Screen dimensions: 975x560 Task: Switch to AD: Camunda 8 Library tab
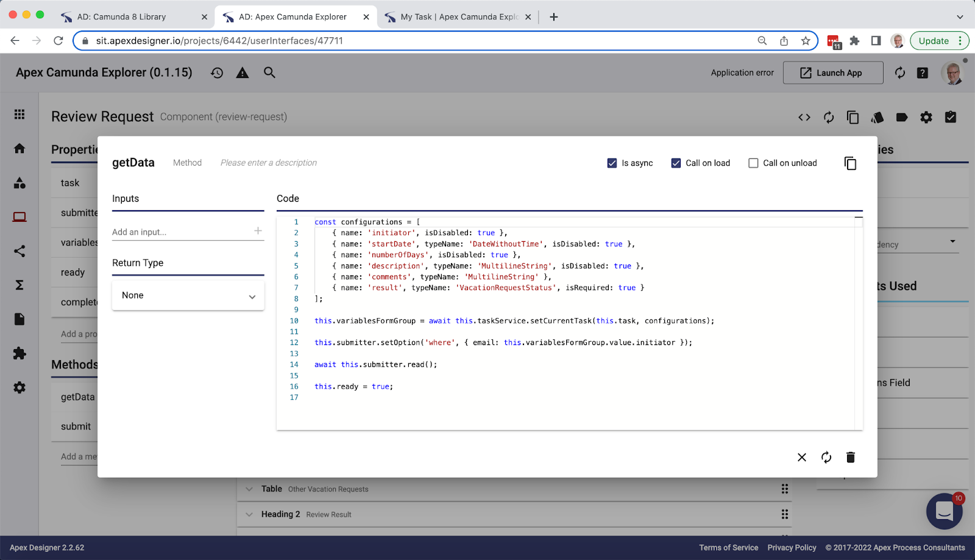pos(134,17)
